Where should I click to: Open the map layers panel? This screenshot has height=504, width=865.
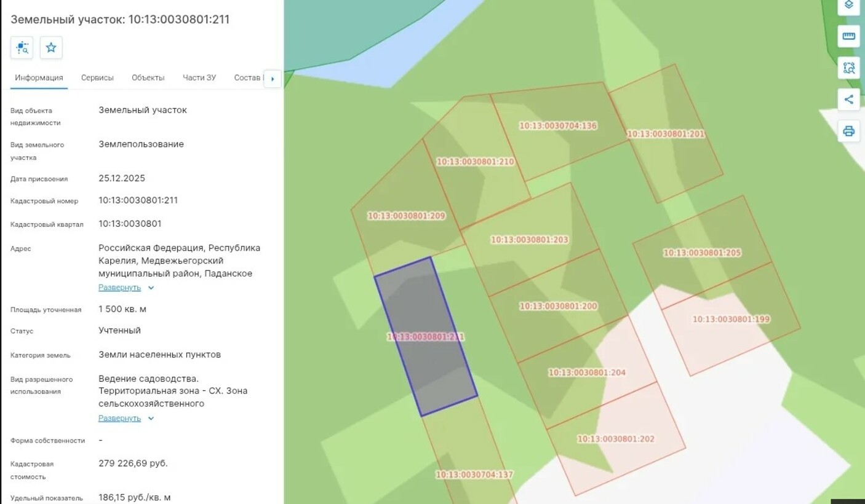coord(848,6)
